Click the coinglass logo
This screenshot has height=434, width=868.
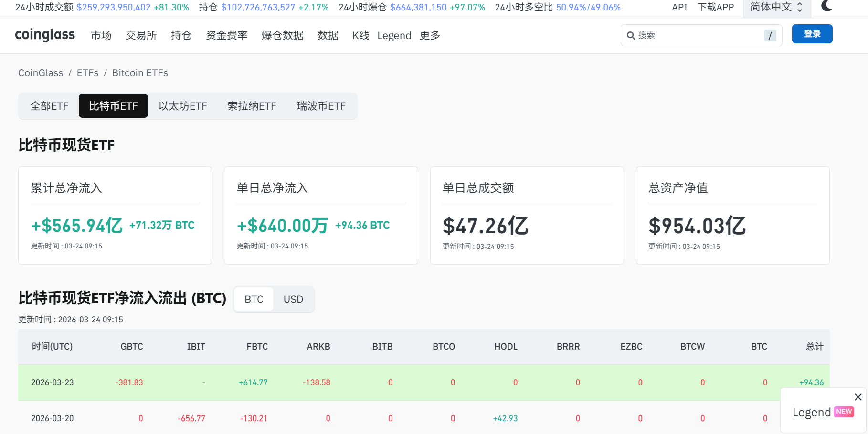pos(45,35)
